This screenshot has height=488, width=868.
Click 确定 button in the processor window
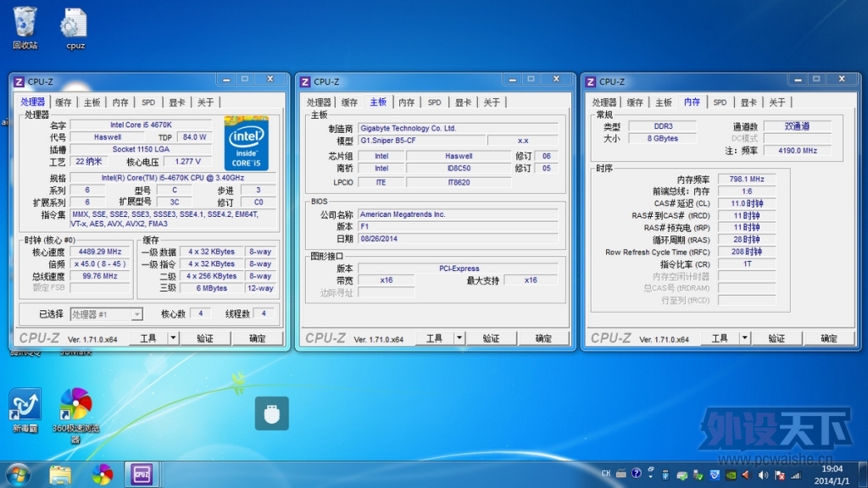[258, 338]
